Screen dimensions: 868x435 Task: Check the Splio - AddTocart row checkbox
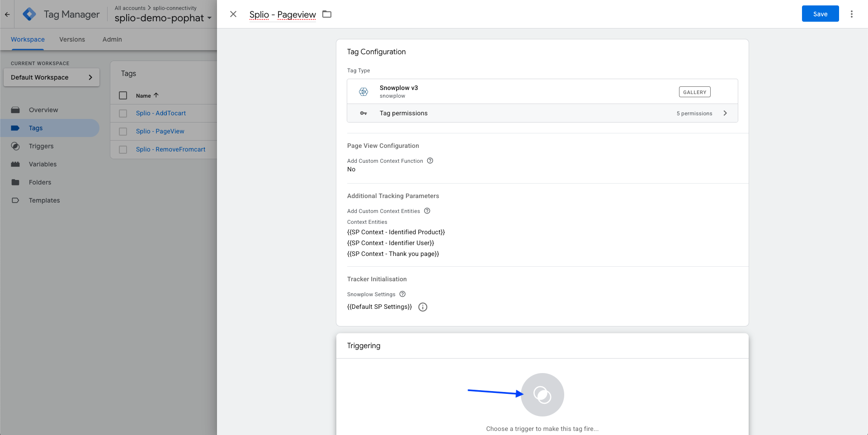point(123,113)
